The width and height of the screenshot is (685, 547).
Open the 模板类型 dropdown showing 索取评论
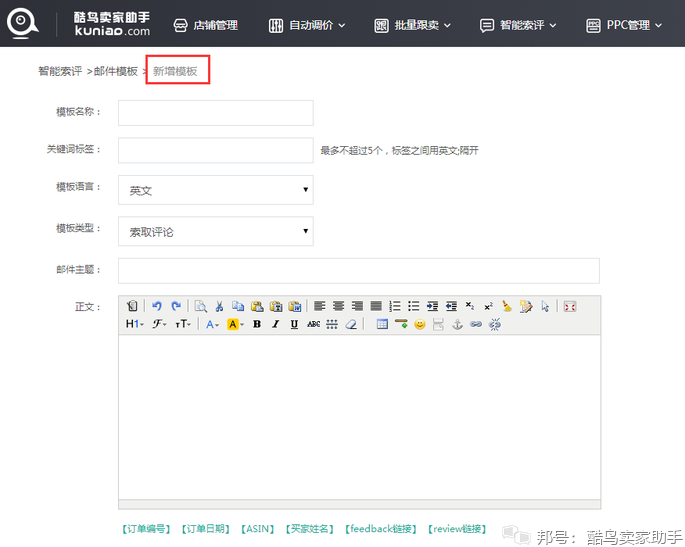[x=215, y=231]
